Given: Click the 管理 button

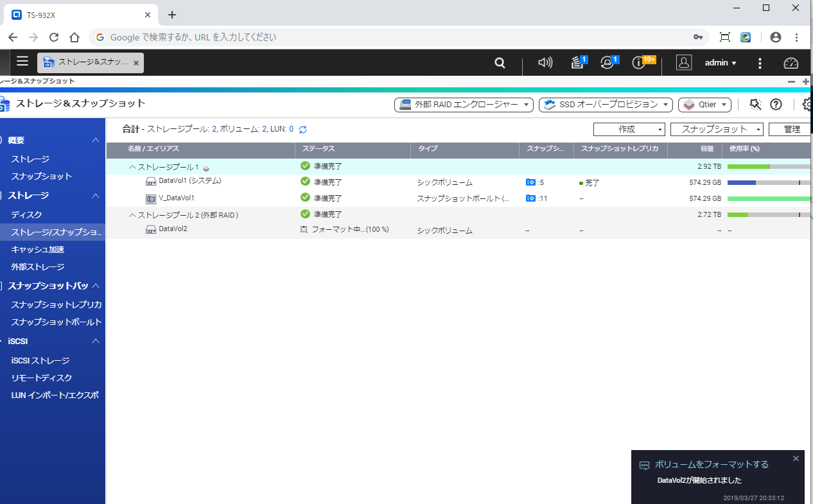Looking at the screenshot, I should pyautogui.click(x=791, y=130).
